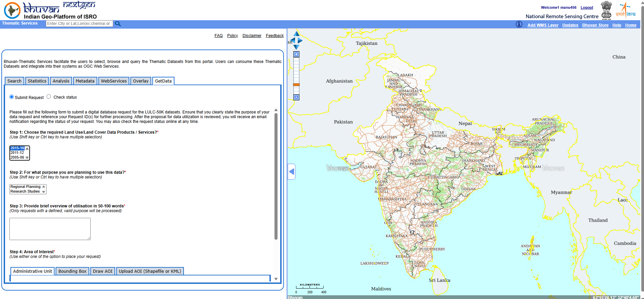Open the Policy link
The image size is (644, 299).
pos(232,36)
